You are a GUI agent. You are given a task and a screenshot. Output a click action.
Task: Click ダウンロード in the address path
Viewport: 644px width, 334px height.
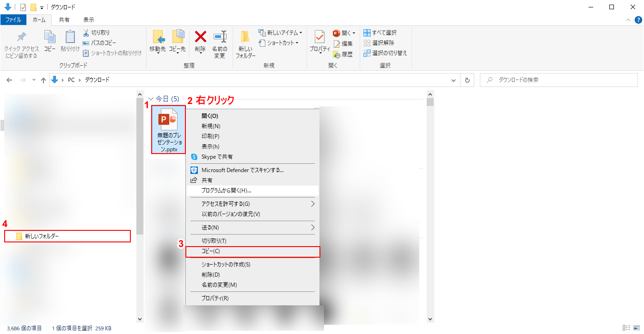point(98,80)
